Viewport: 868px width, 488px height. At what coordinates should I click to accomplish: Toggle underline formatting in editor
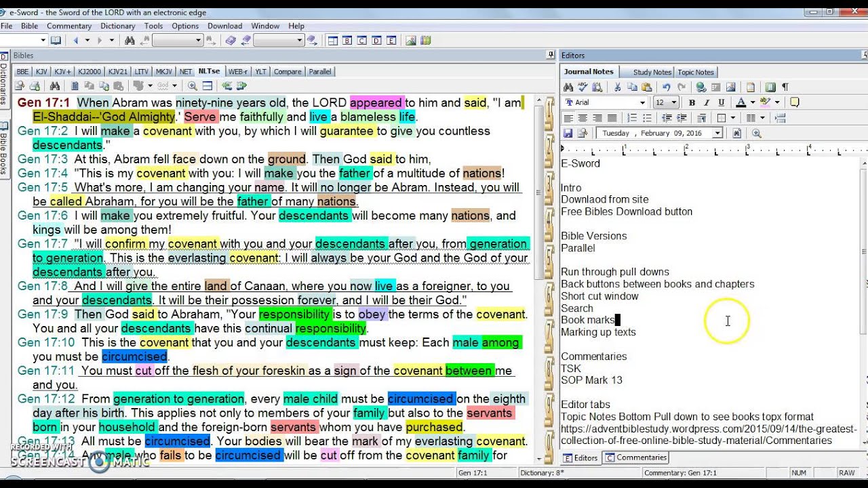point(722,102)
